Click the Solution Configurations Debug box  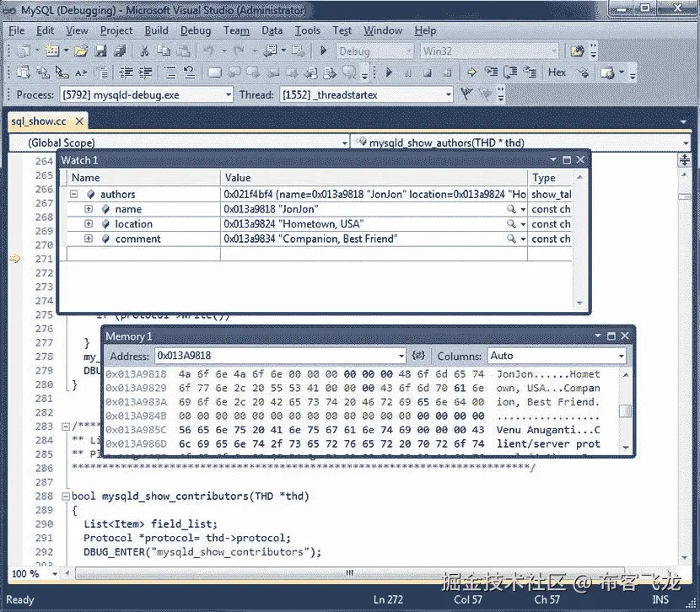374,51
